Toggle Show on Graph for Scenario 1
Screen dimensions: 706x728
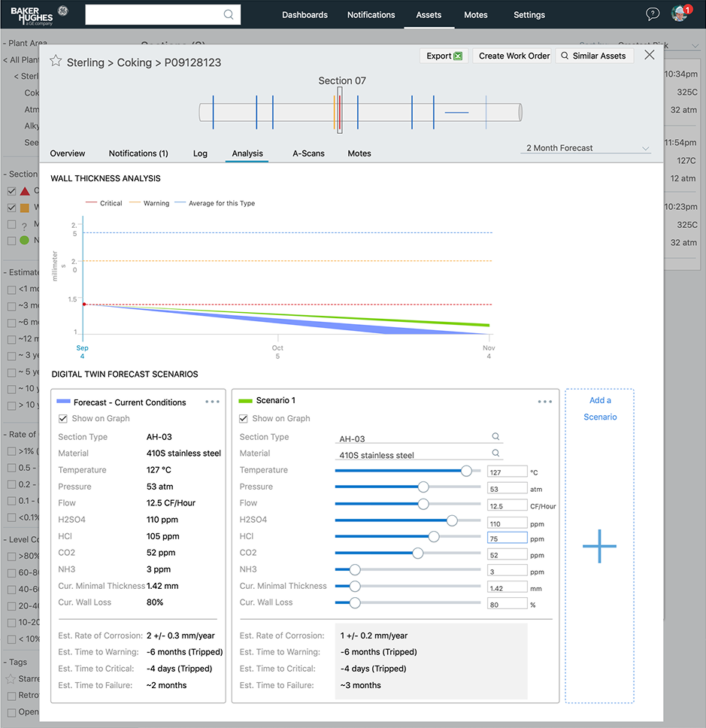(243, 419)
